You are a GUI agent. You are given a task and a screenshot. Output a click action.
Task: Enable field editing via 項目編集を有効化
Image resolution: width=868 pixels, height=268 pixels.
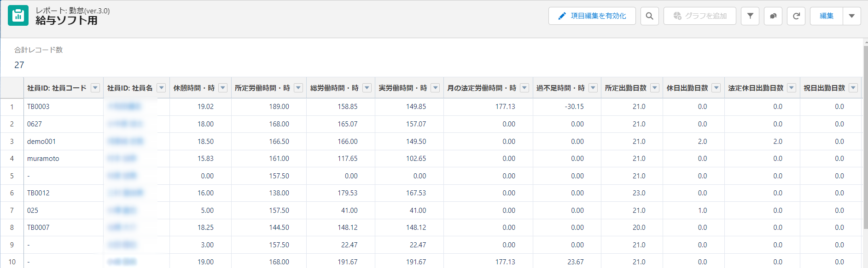pos(592,16)
